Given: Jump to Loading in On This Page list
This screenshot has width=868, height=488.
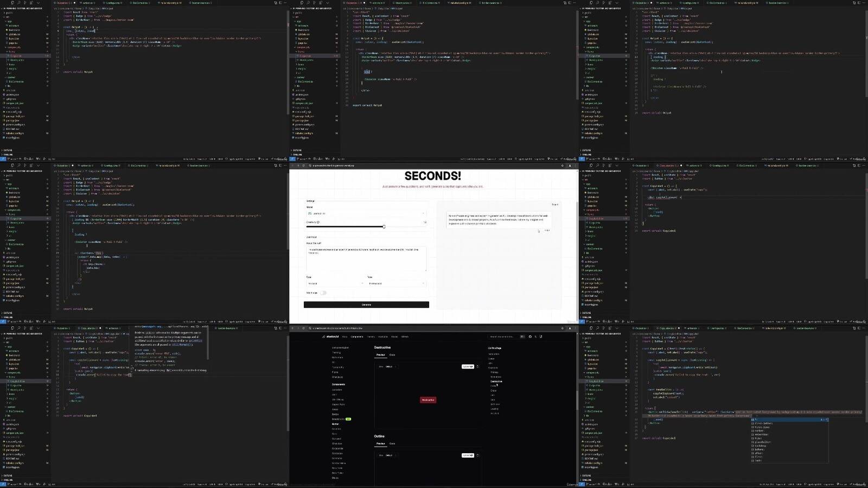Looking at the screenshot, I should click(494, 409).
